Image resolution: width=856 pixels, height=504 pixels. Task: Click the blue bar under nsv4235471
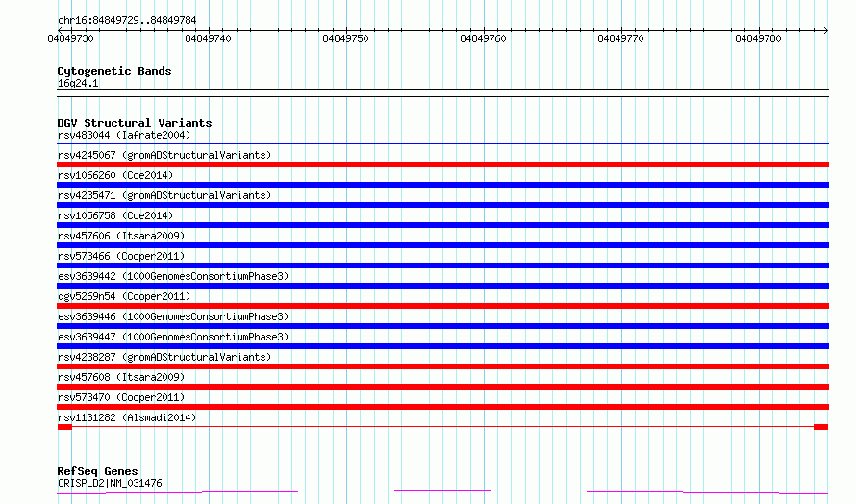click(442, 205)
